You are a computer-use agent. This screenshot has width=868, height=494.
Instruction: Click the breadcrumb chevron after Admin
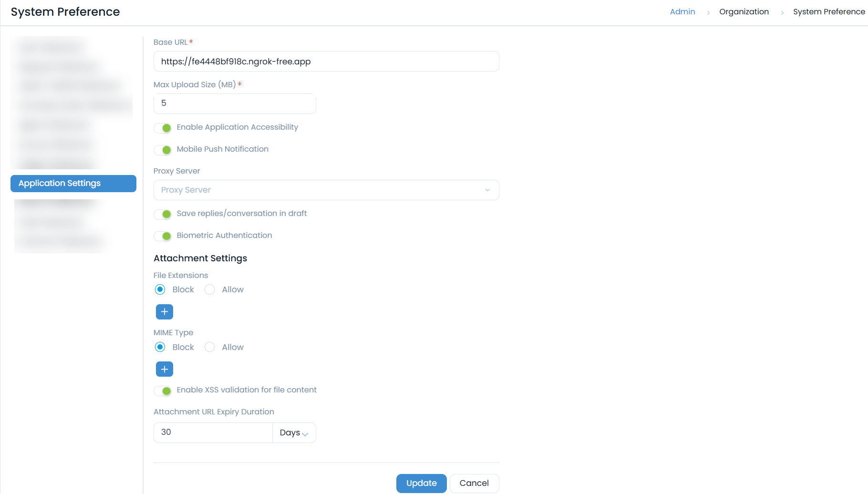(x=708, y=12)
